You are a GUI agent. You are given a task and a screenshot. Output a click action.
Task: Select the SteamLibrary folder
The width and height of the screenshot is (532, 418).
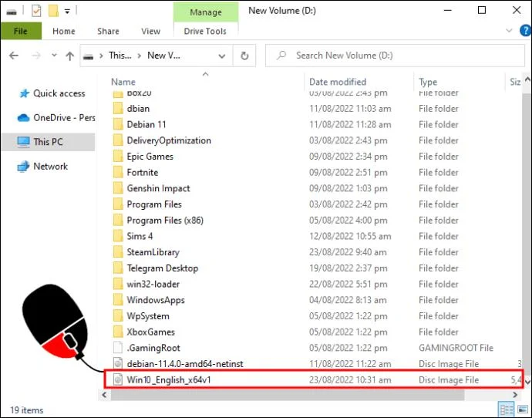point(153,252)
